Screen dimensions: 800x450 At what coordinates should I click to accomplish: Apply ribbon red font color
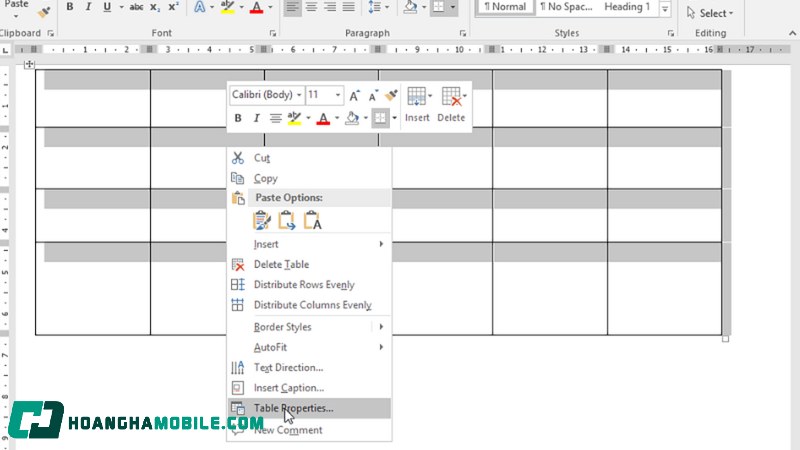tap(257, 7)
